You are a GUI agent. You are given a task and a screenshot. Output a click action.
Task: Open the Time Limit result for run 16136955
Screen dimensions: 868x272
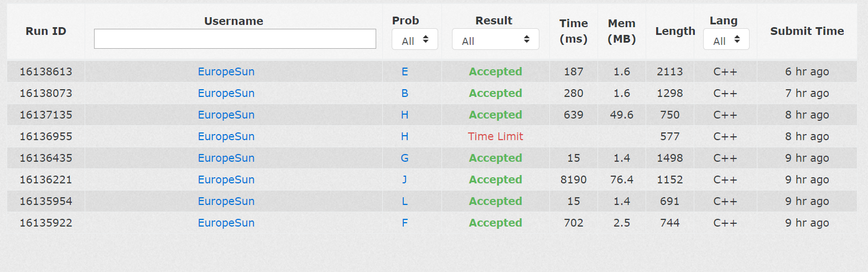tap(495, 136)
